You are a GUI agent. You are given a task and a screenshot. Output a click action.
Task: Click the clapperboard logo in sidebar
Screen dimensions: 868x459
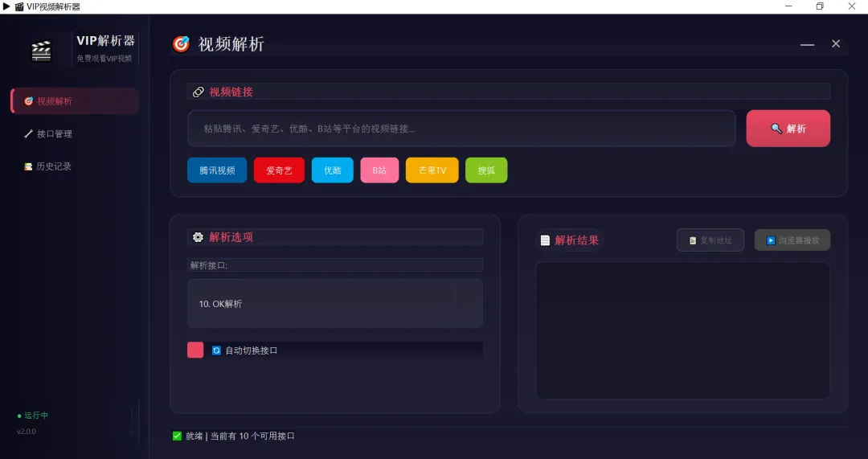[x=41, y=51]
